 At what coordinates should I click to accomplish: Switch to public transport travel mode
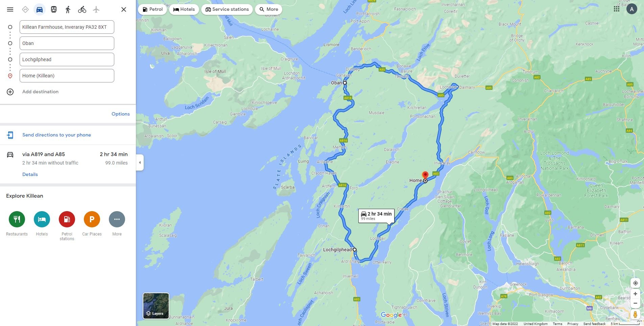(x=54, y=9)
